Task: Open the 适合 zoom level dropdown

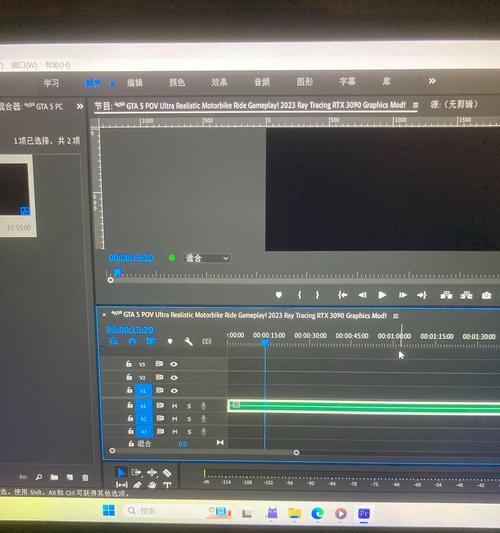Action: click(x=207, y=258)
